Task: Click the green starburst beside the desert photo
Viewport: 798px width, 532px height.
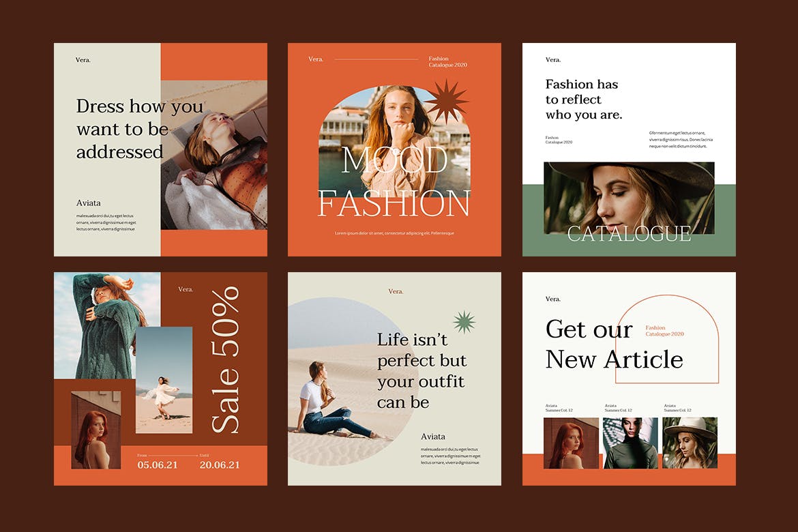Action: (x=464, y=322)
